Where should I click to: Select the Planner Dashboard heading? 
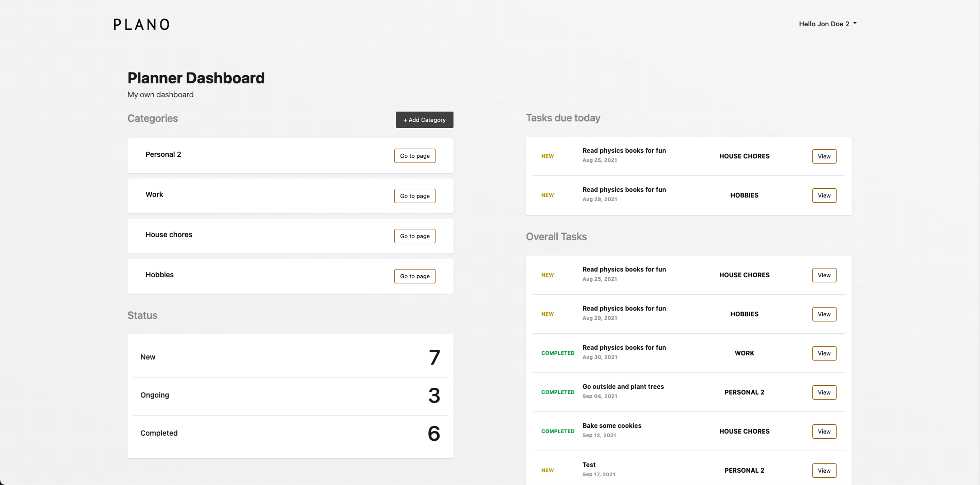[196, 78]
